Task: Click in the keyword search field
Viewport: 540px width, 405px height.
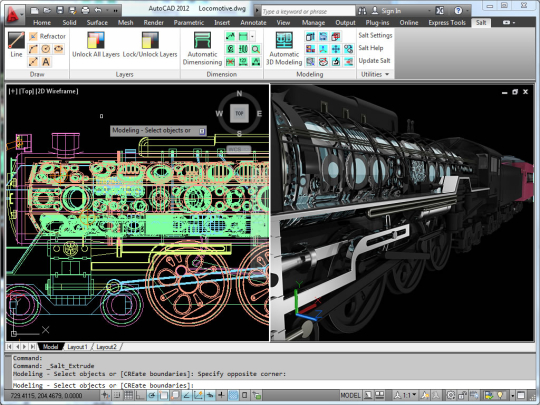Action: [x=308, y=11]
